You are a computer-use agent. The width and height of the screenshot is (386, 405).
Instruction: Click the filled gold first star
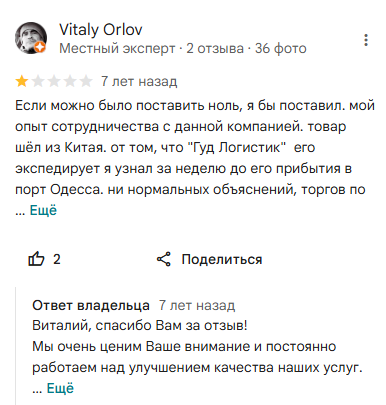tap(22, 81)
